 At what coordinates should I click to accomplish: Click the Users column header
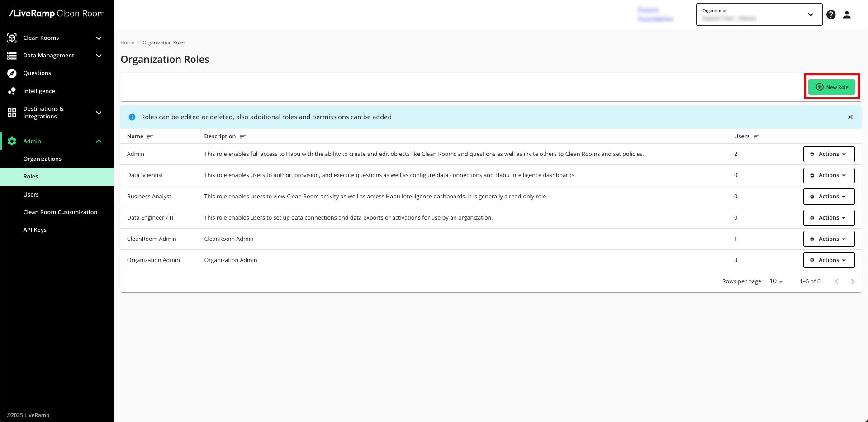click(742, 136)
